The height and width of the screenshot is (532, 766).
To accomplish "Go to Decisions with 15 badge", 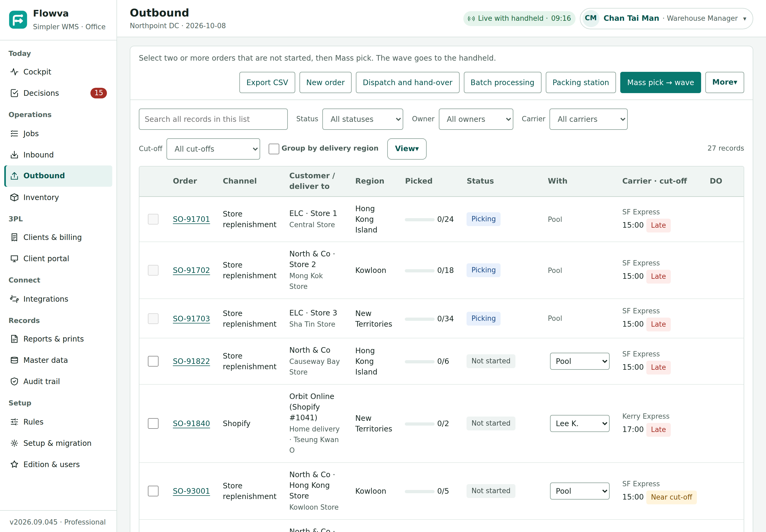I will 58,93.
